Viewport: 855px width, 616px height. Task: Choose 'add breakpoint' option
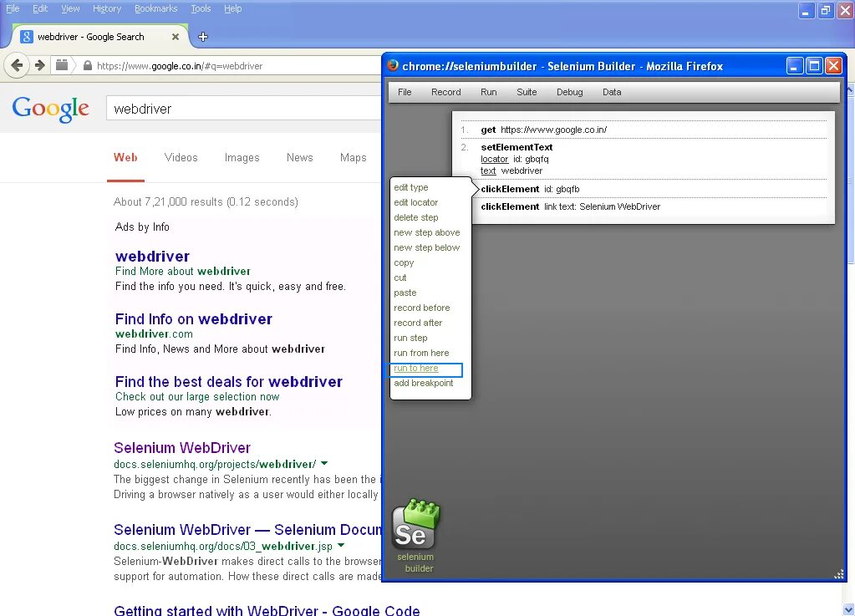click(x=424, y=384)
